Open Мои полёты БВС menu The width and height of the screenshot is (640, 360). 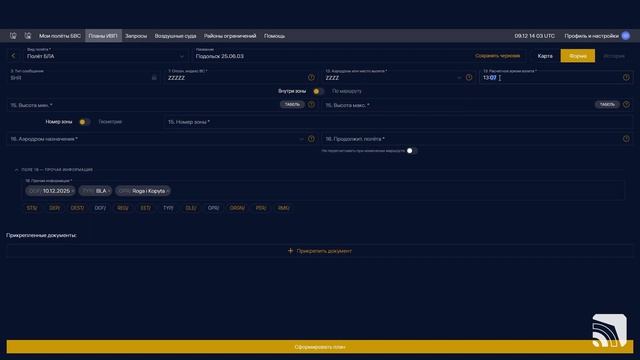60,36
